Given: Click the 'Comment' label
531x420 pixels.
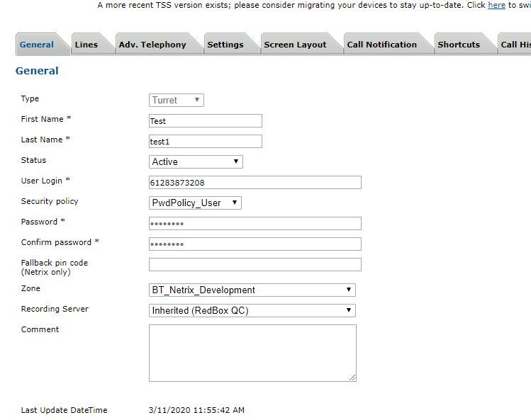Looking at the screenshot, I should pos(40,329).
